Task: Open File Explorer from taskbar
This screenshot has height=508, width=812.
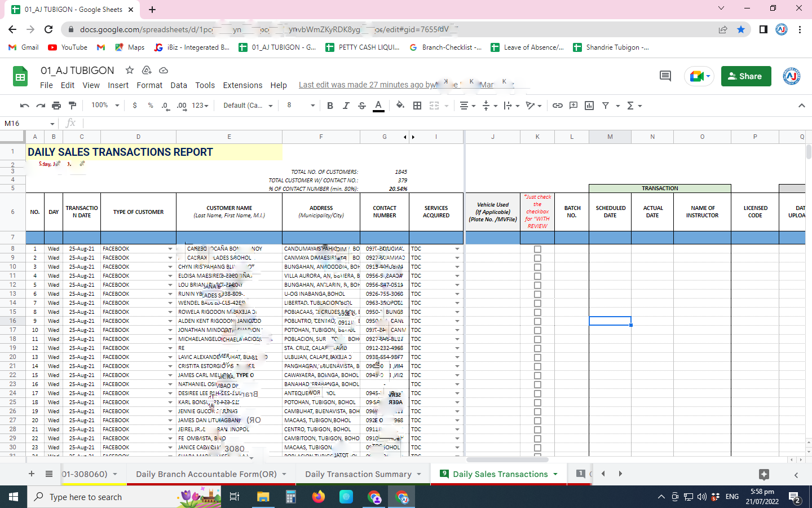Action: [x=263, y=497]
